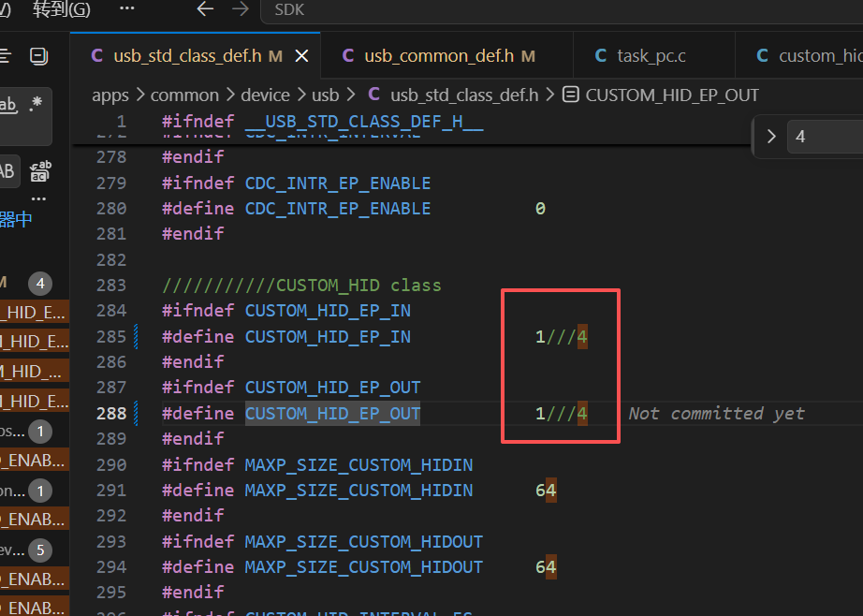The image size is (863, 616).
Task: Click line number 282 in the gutter
Action: [x=111, y=260]
